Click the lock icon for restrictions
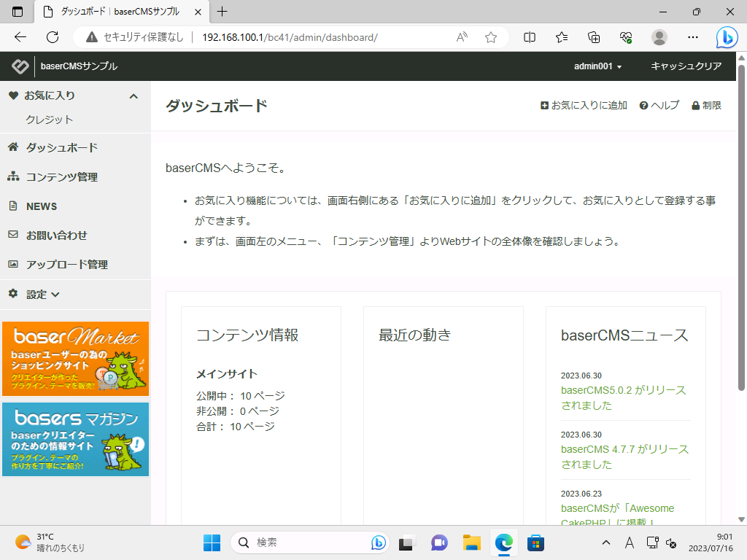 pos(695,106)
